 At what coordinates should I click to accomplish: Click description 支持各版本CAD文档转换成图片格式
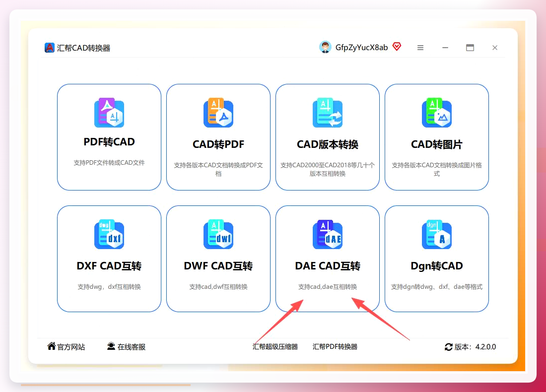click(437, 169)
